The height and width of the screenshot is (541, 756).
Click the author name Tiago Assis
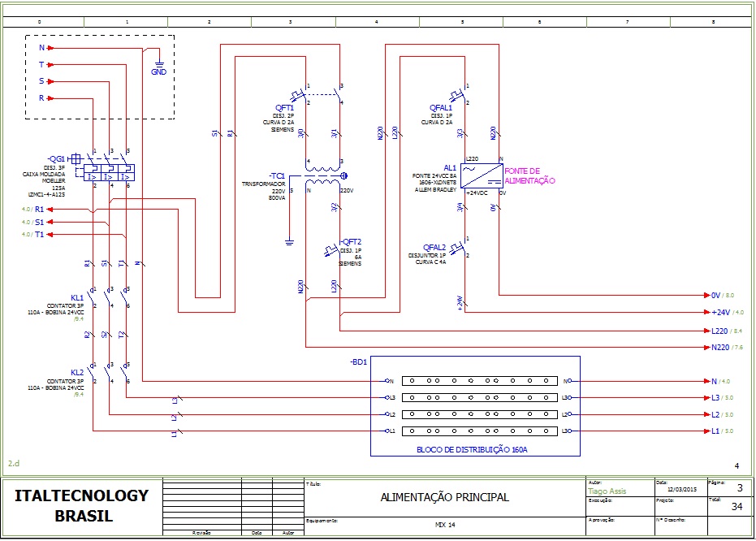pos(607,491)
